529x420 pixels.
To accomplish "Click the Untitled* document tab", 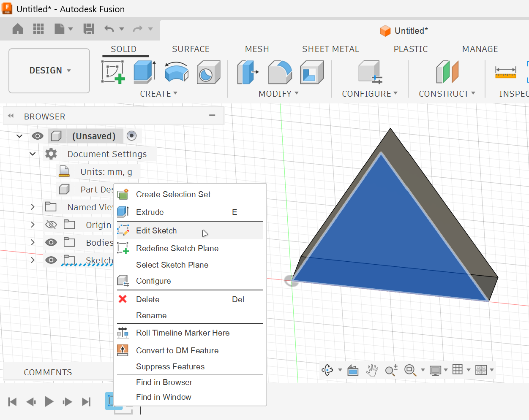I will pyautogui.click(x=404, y=31).
